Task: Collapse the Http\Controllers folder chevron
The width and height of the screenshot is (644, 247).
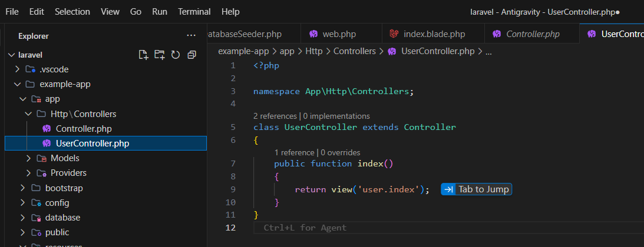Action: tap(28, 114)
